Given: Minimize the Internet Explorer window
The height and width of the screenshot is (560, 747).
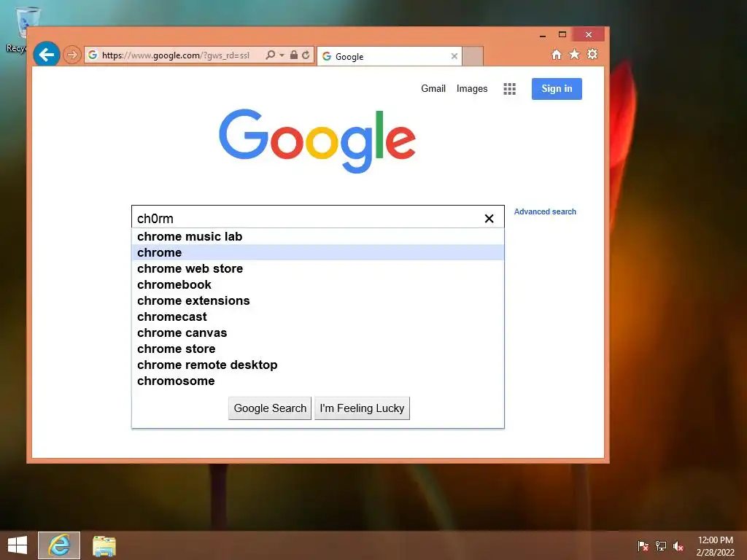Looking at the screenshot, I should (543, 35).
